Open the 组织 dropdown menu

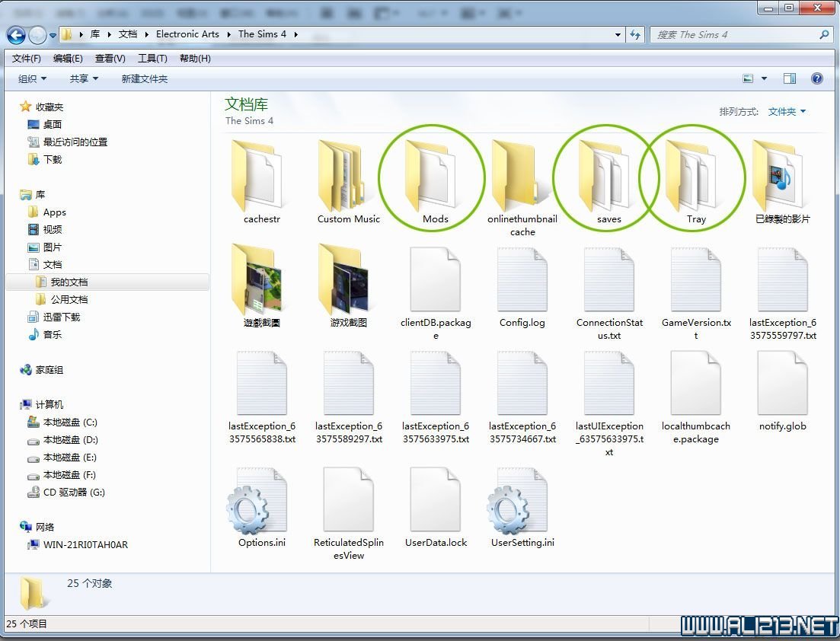tap(32, 78)
